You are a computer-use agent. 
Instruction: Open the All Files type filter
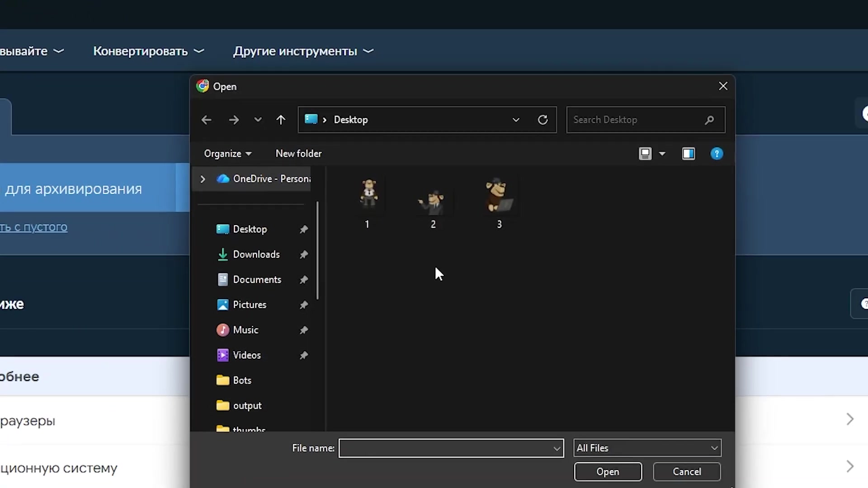click(647, 448)
